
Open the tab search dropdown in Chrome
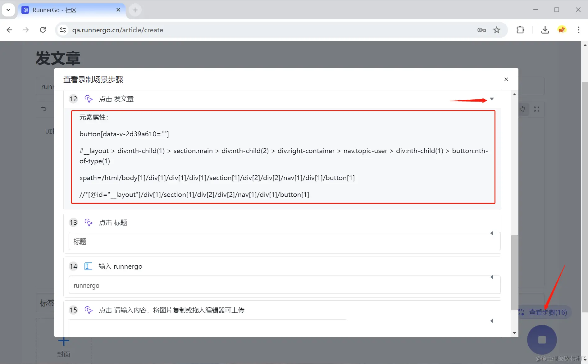point(8,10)
